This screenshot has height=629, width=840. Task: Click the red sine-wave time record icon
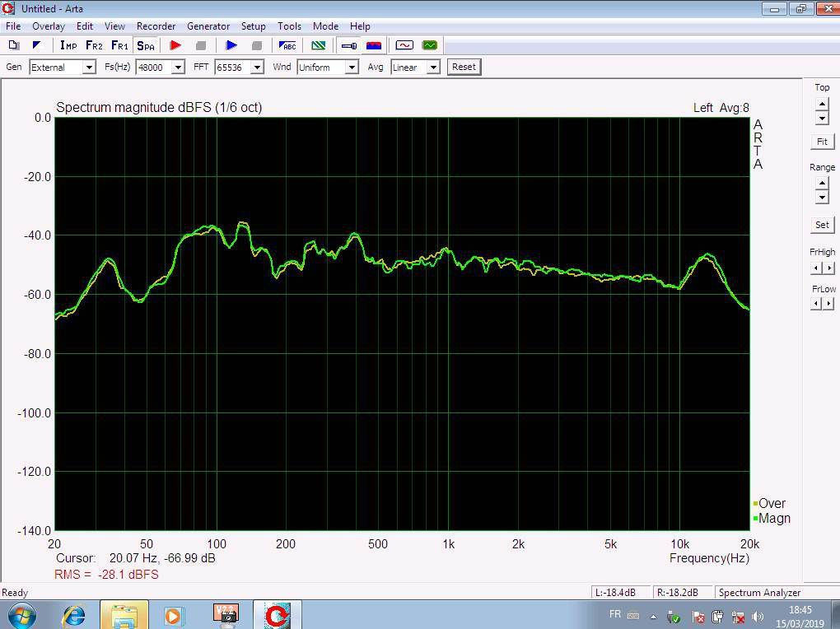[x=404, y=45]
